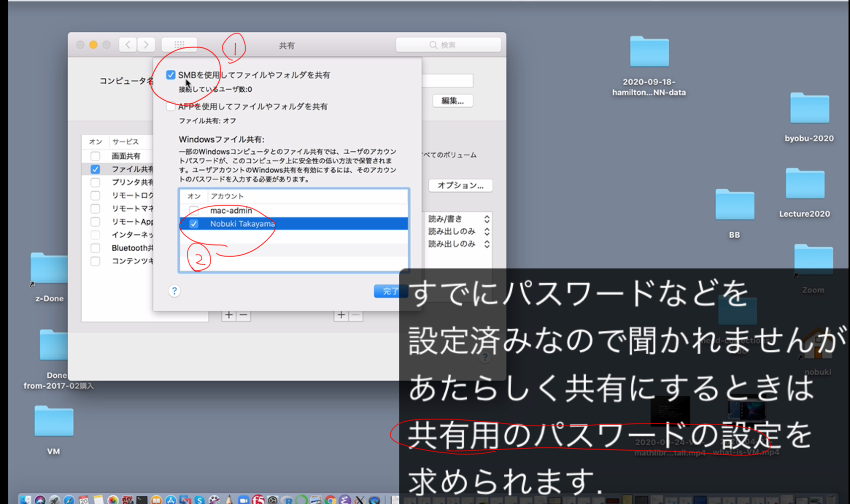The image size is (850, 504).
Task: Click the Windowsファイル共有: heading text
Action: click(x=221, y=139)
